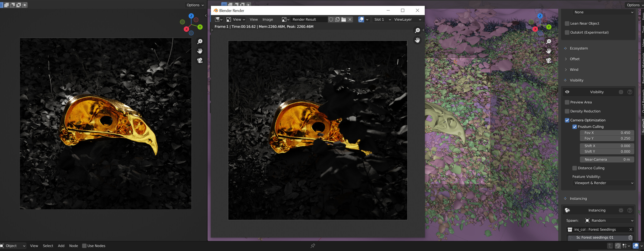Image resolution: width=644 pixels, height=251 pixels.
Task: Uncheck Frustum Culling
Action: tap(575, 127)
